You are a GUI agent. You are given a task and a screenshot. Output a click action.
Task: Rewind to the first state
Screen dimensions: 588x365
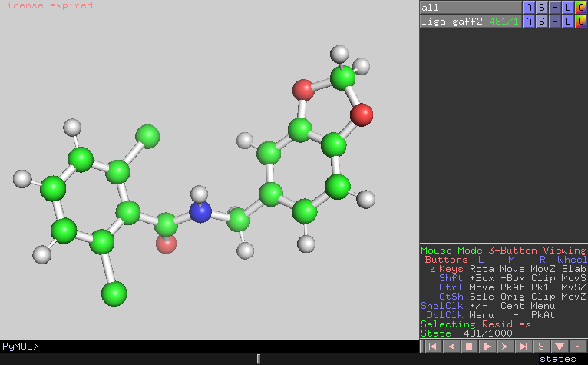433,347
